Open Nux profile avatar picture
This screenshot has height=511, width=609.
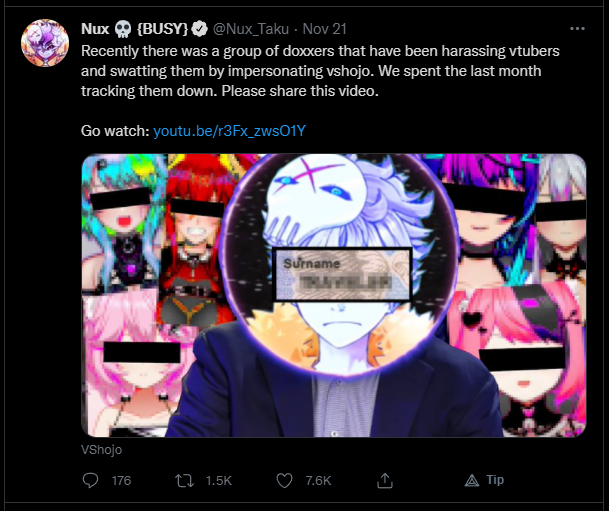coord(45,43)
